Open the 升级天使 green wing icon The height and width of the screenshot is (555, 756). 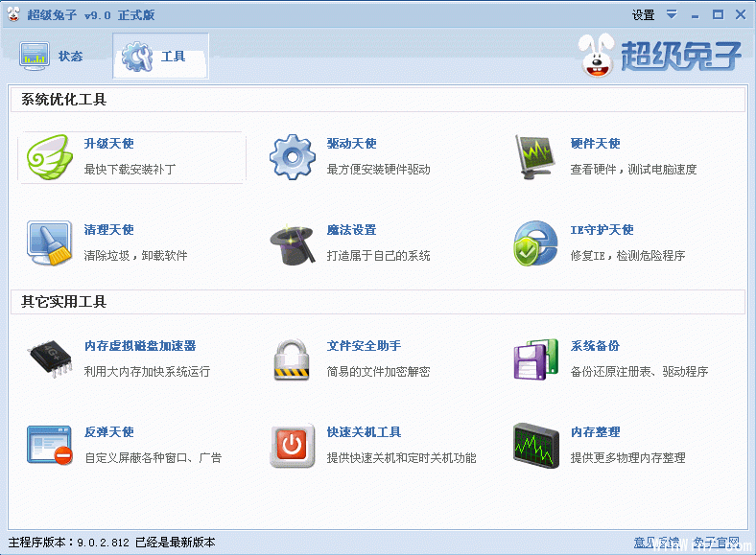click(x=50, y=157)
